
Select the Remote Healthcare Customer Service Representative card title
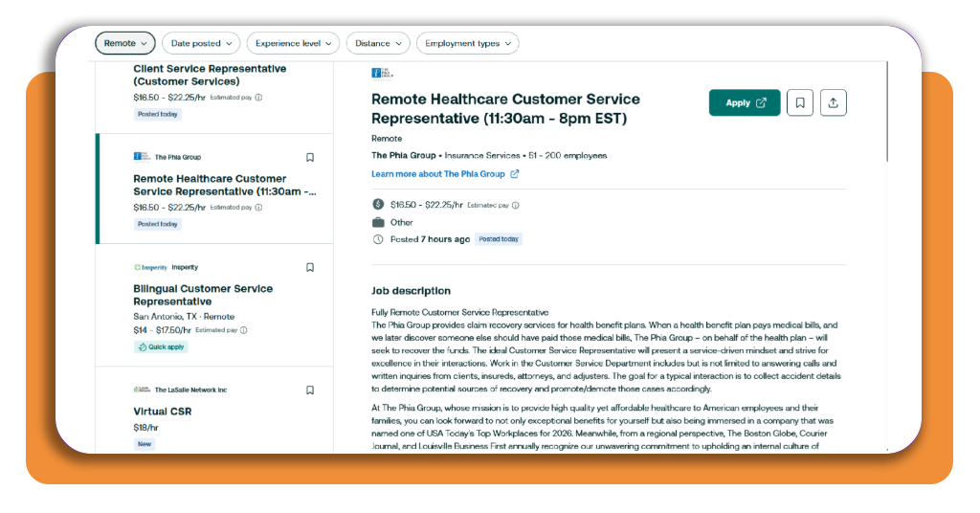click(x=224, y=185)
